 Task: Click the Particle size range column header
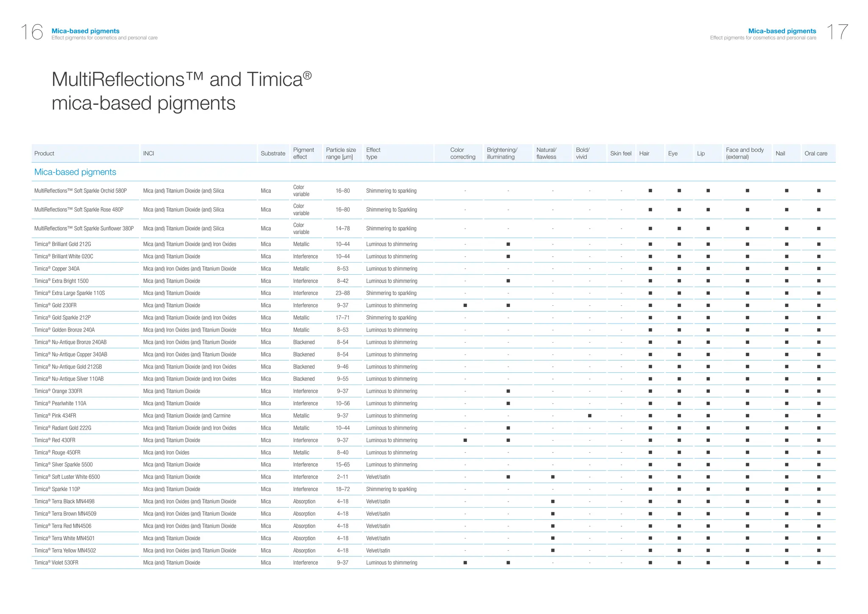point(341,153)
